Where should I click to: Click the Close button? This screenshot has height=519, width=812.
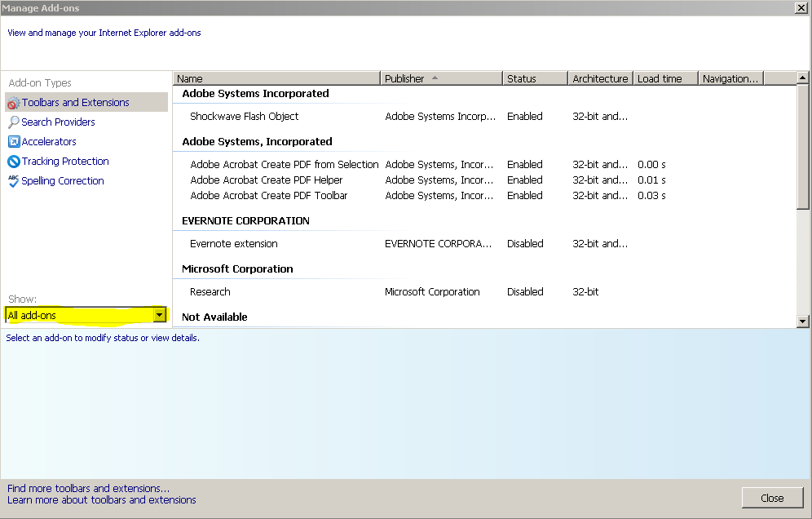pos(772,498)
